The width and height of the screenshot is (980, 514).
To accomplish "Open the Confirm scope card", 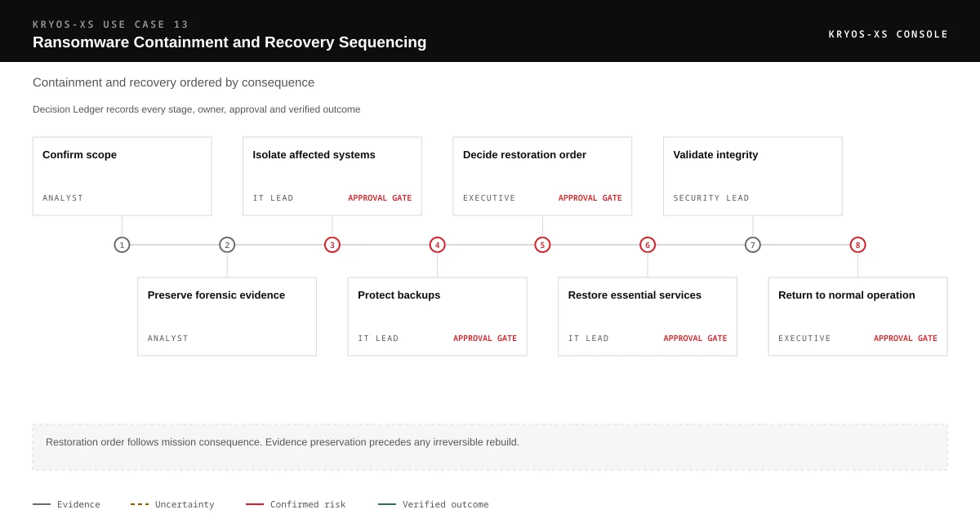I will [122, 176].
